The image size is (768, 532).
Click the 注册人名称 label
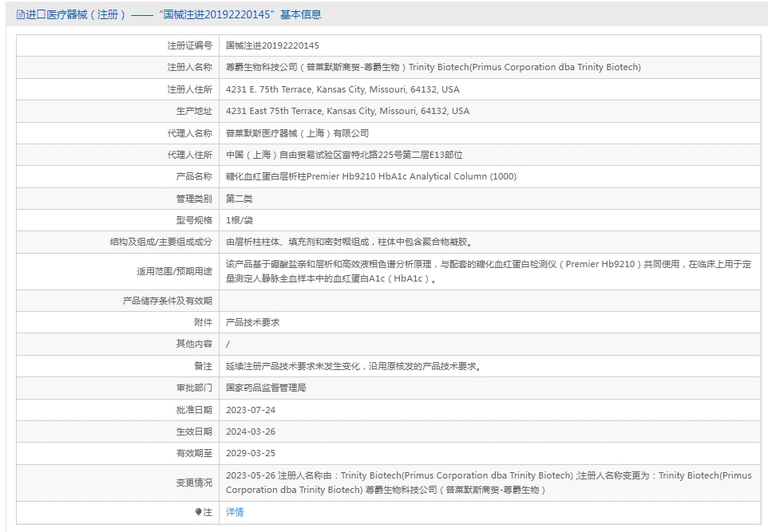[189, 67]
